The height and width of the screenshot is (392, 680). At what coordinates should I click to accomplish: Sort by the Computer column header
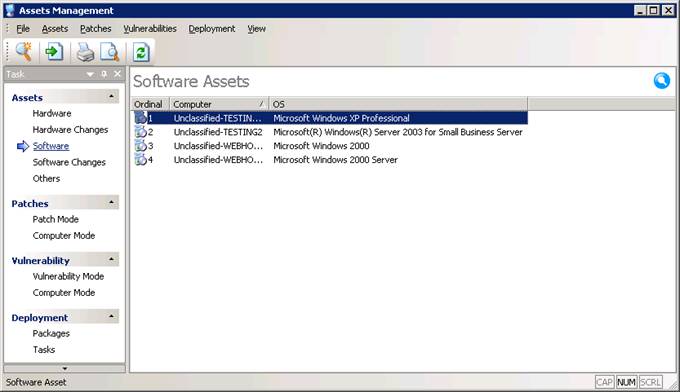(x=219, y=104)
